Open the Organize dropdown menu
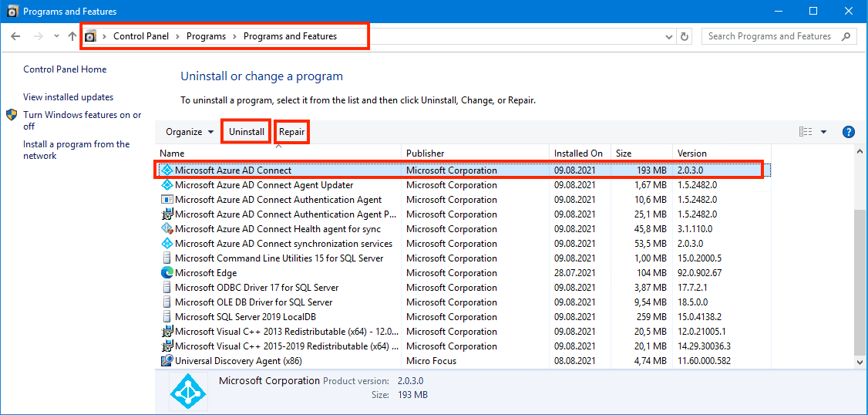Screen dimensions: 868x415 click(x=190, y=132)
